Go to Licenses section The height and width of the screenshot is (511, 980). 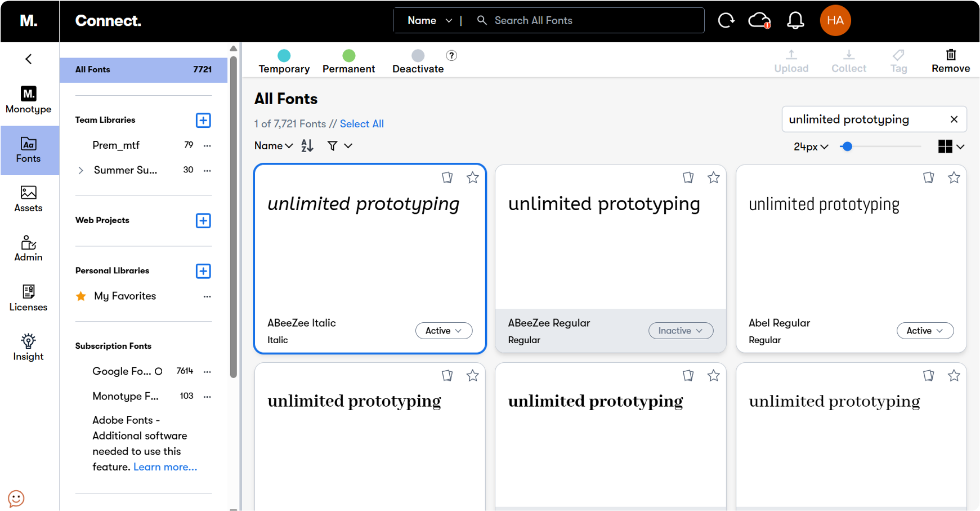tap(28, 298)
